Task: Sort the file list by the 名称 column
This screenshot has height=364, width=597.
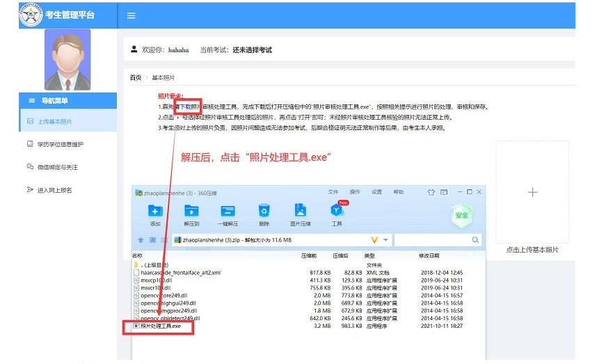Action: (x=137, y=256)
